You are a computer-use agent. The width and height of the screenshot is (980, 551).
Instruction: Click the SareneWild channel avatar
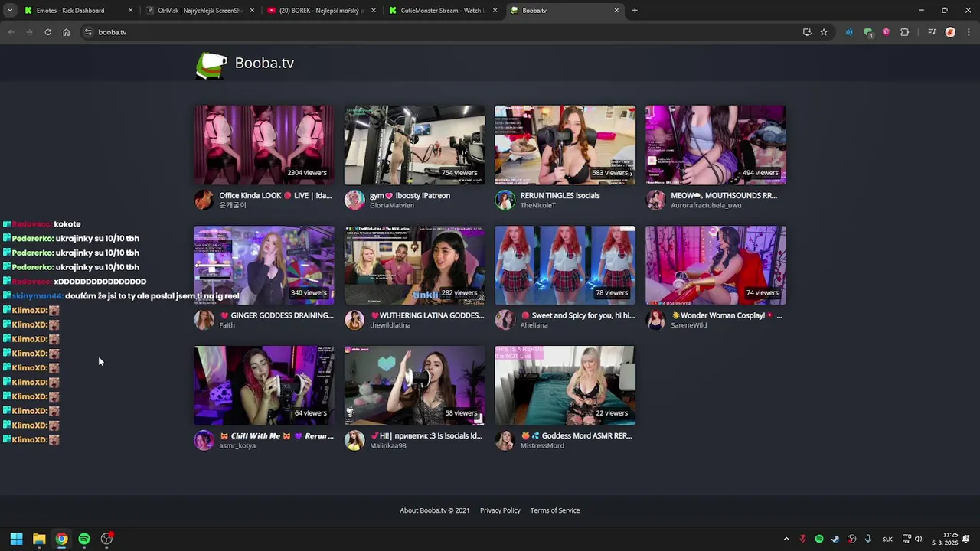click(x=656, y=320)
